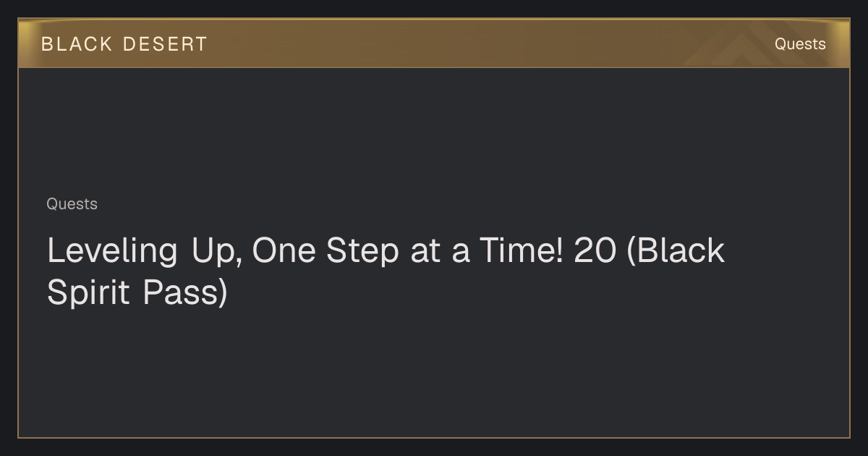This screenshot has width=868, height=456.
Task: Click the BLACK DESERT logo text
Action: point(124,44)
